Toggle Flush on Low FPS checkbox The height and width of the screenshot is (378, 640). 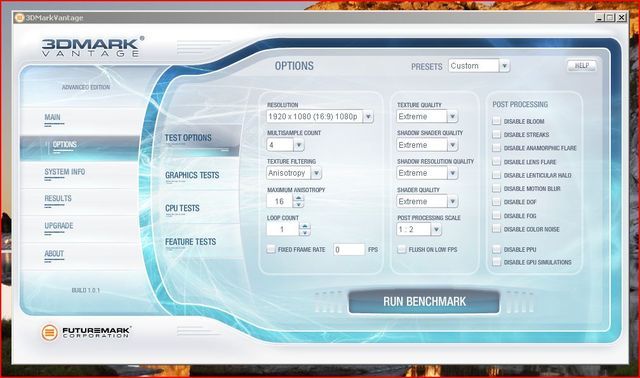coord(402,249)
